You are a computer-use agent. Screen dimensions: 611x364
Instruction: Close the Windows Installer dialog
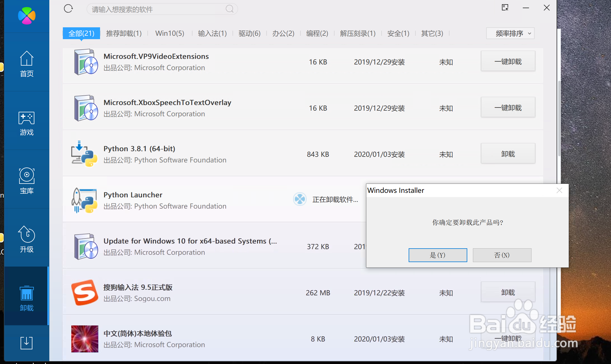tap(559, 191)
